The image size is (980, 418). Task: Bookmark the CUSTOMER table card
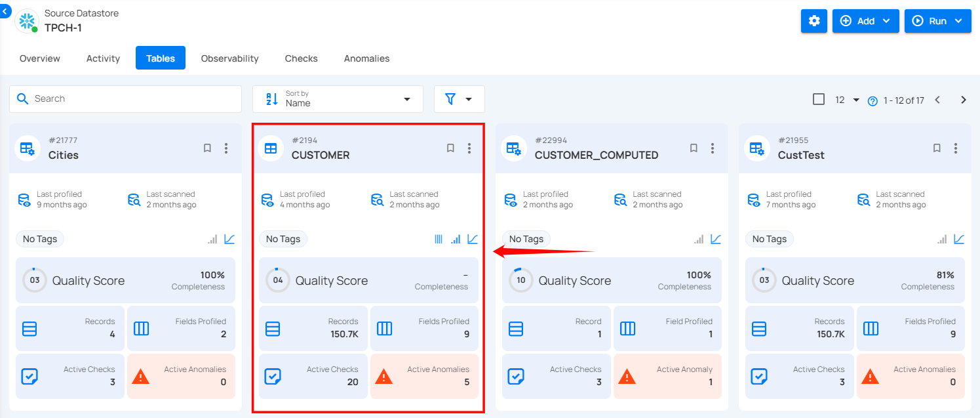[450, 148]
